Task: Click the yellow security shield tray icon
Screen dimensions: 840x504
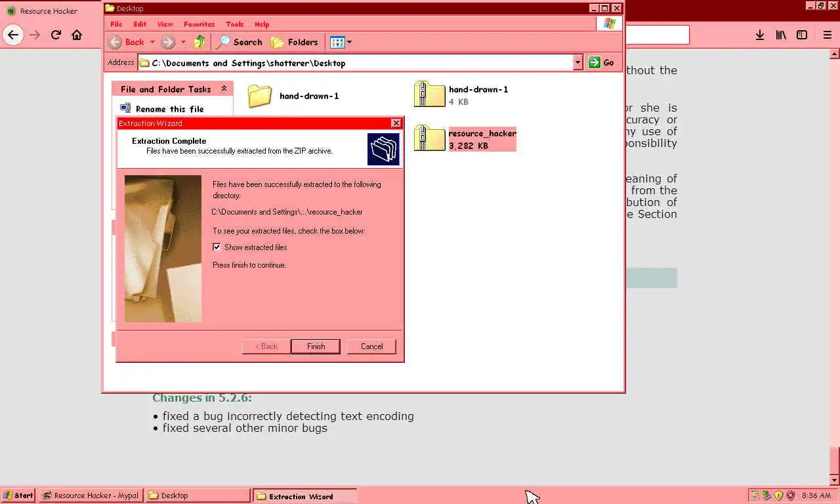Action: [778, 495]
